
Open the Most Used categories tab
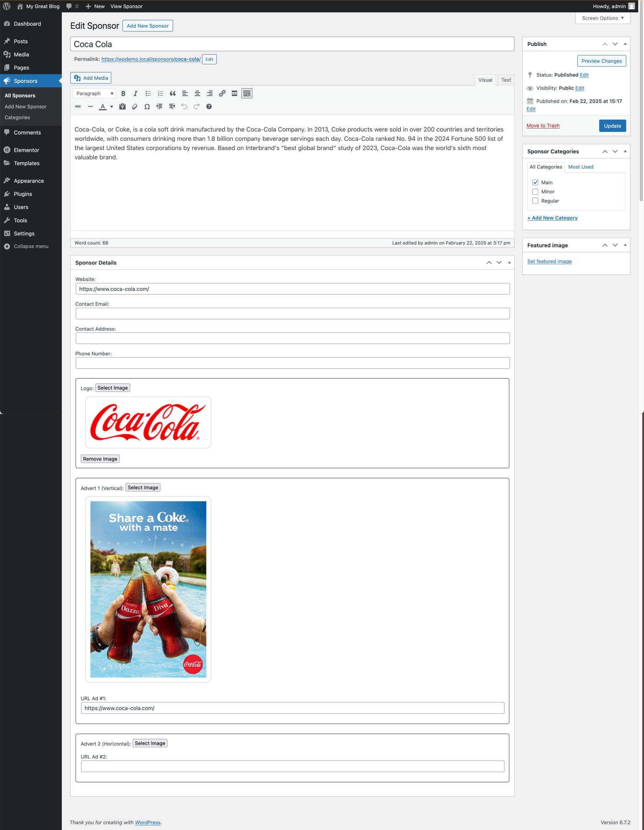[580, 167]
